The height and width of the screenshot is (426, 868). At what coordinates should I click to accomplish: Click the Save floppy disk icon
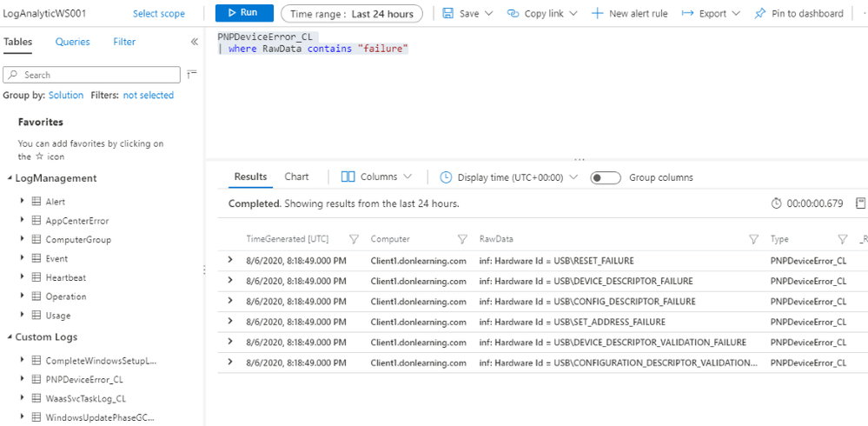coord(448,13)
